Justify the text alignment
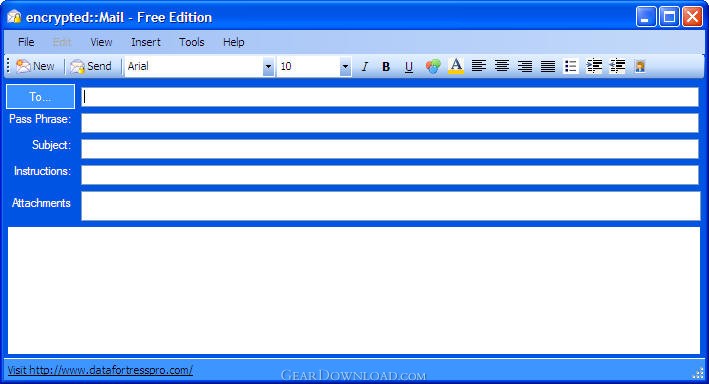The height and width of the screenshot is (384, 709). 548,66
